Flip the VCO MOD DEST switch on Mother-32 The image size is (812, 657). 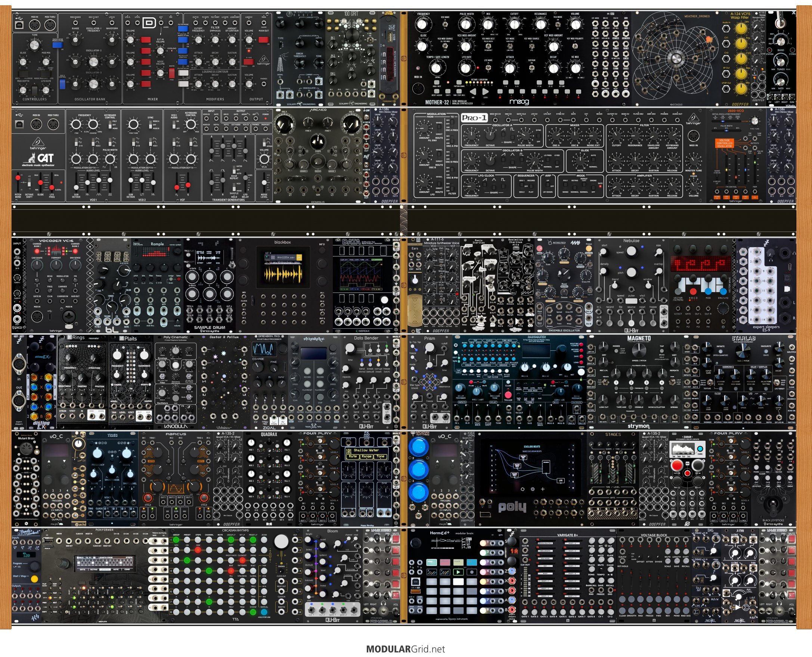pyautogui.click(x=489, y=47)
